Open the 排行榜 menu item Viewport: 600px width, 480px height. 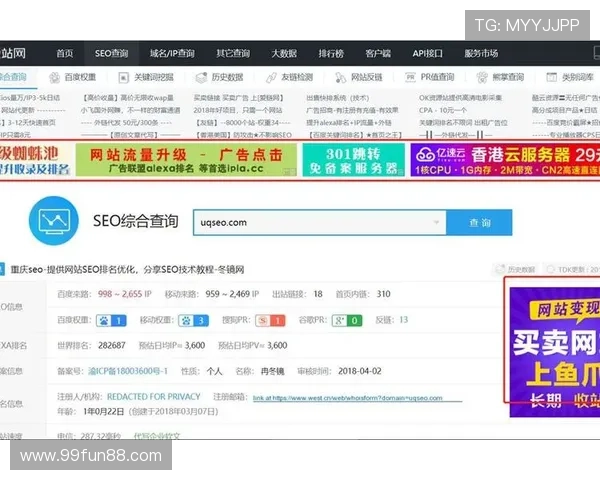[x=331, y=54]
